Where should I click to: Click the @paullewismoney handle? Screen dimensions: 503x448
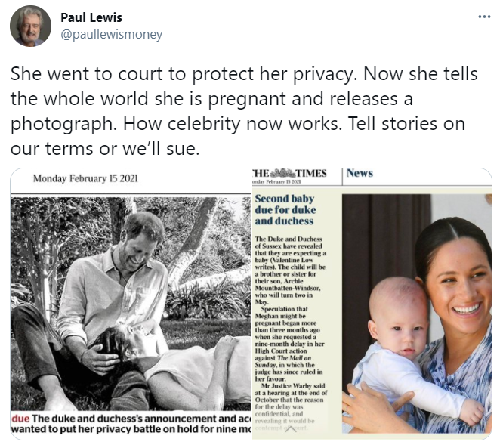(111, 35)
